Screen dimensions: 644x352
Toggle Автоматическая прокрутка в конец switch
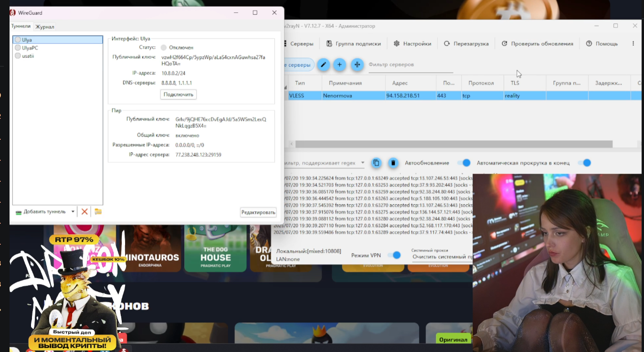[x=584, y=163]
